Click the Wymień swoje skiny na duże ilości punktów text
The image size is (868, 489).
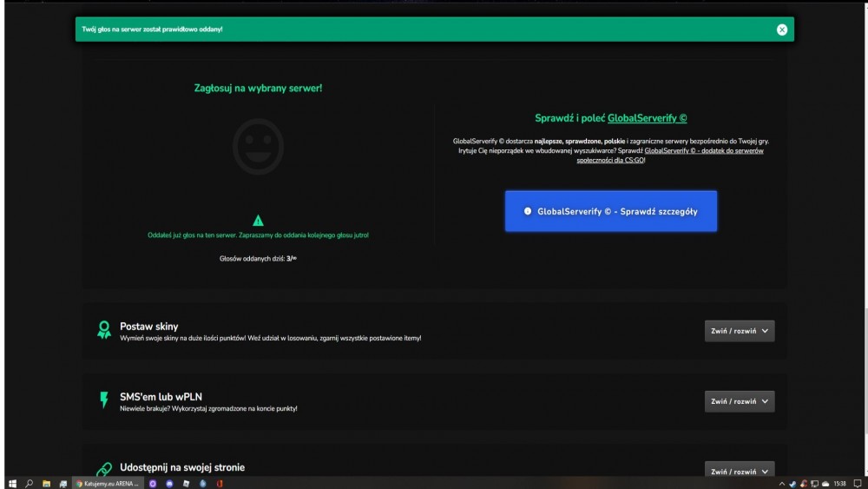(271, 338)
